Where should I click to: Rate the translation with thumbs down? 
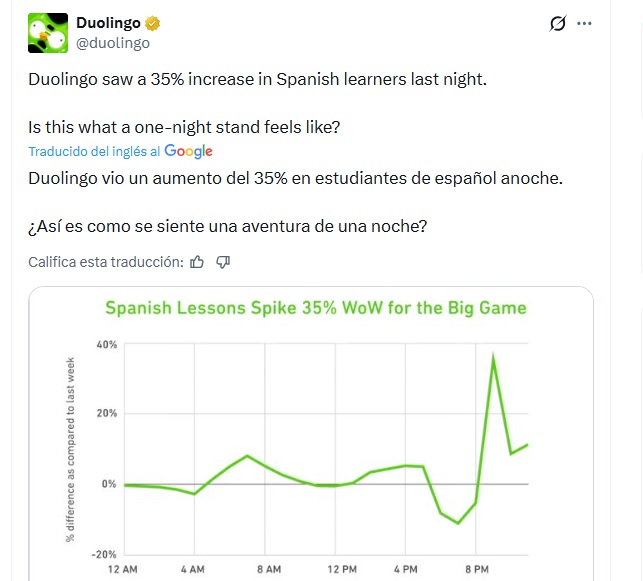[223, 262]
